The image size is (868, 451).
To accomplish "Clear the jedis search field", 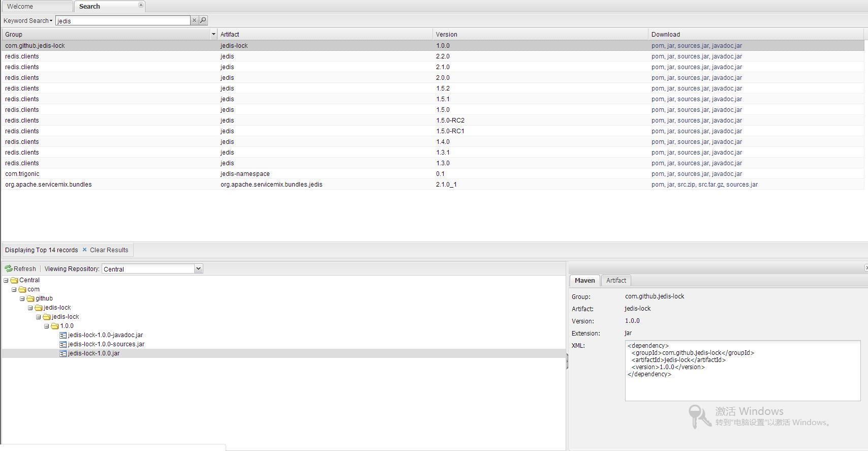I will click(194, 20).
